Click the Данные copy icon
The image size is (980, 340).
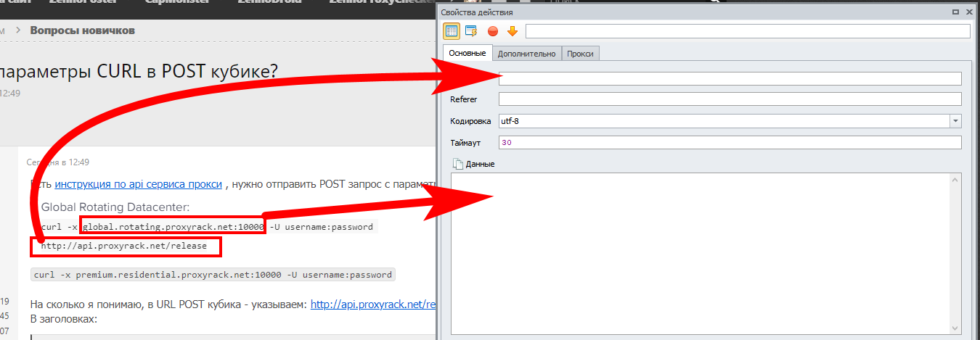457,164
